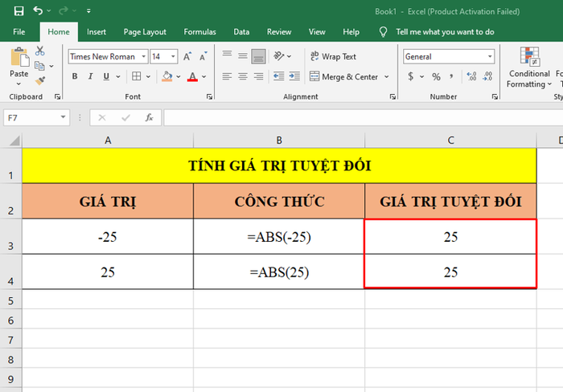Click Decrease Decimal icon
Viewport: 563px width, 392px height.
pyautogui.click(x=487, y=76)
